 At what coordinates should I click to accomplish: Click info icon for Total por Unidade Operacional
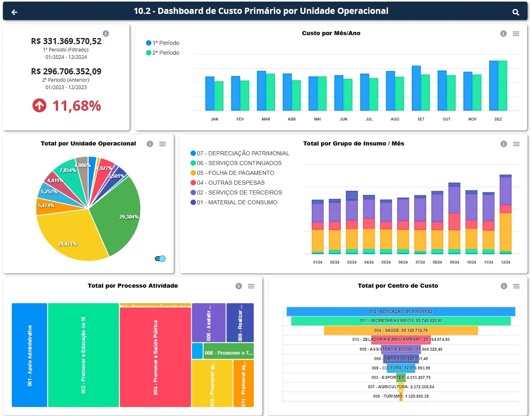150,144
